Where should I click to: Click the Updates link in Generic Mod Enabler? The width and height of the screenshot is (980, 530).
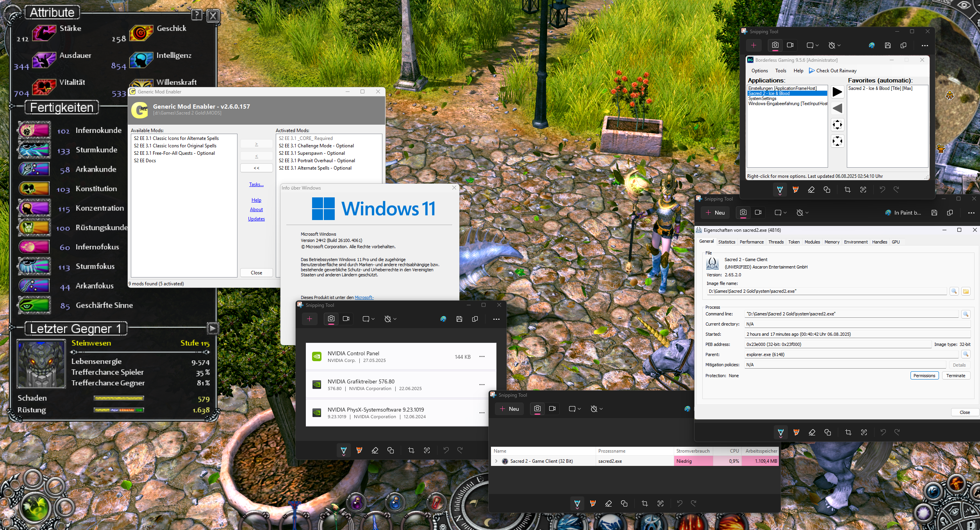tap(256, 219)
